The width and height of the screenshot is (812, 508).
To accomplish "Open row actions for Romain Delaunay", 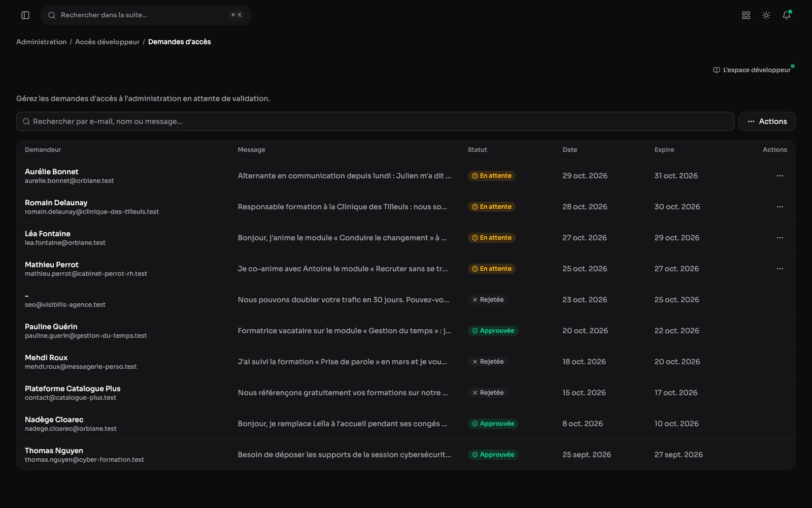I will pos(780,207).
